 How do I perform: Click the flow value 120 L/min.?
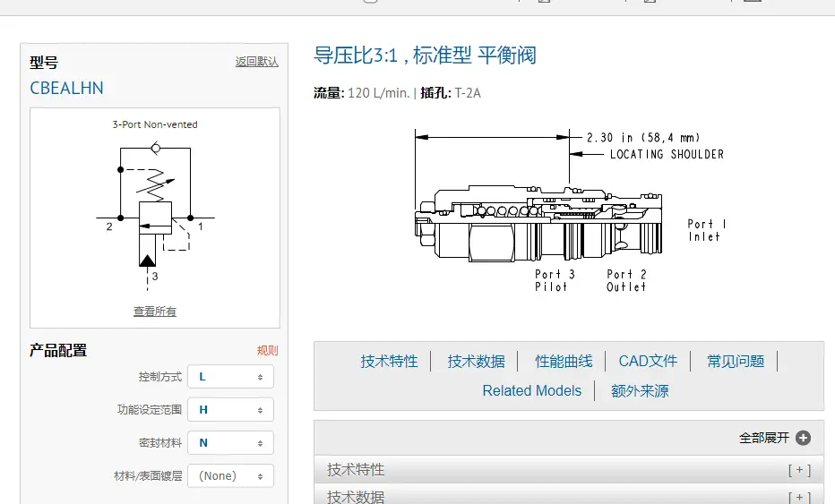(x=379, y=93)
